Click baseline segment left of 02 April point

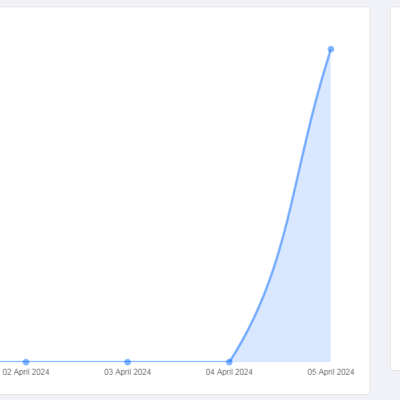pos(11,362)
